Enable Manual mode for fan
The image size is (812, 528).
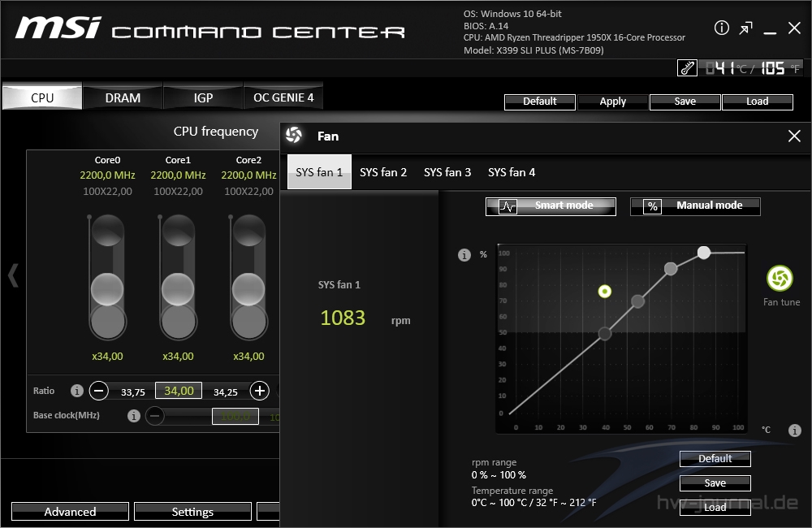click(x=696, y=206)
